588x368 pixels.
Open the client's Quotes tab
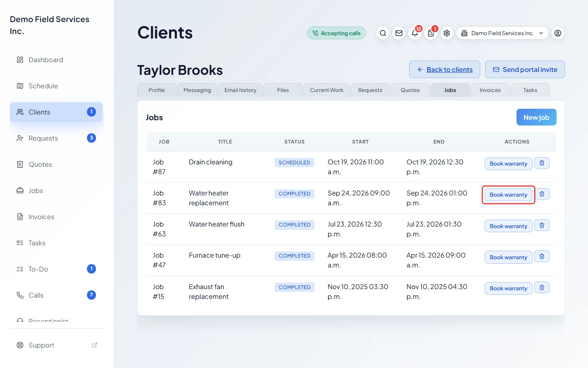410,90
